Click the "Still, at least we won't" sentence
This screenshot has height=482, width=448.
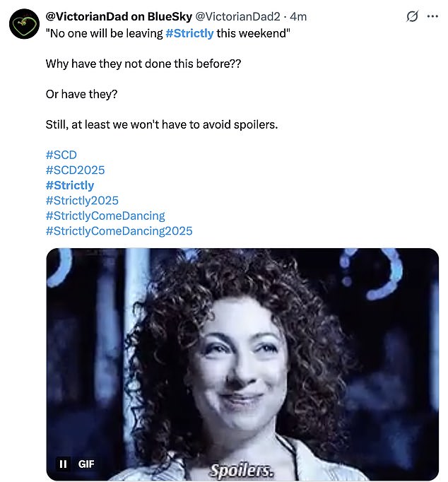click(x=162, y=124)
